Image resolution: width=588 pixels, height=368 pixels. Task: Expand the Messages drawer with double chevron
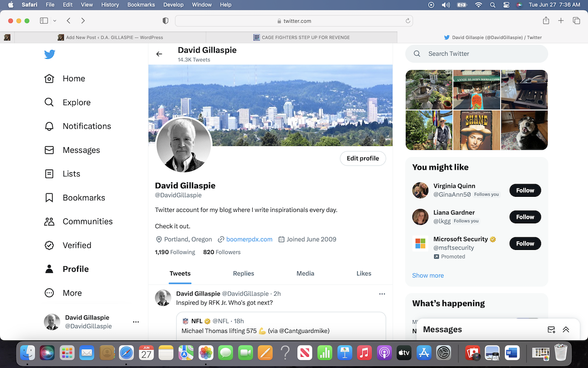point(566,330)
